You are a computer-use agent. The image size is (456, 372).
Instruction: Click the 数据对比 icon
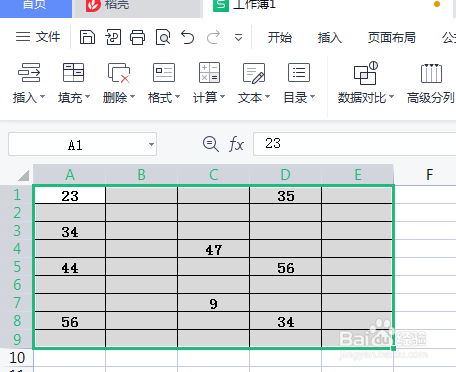point(366,73)
